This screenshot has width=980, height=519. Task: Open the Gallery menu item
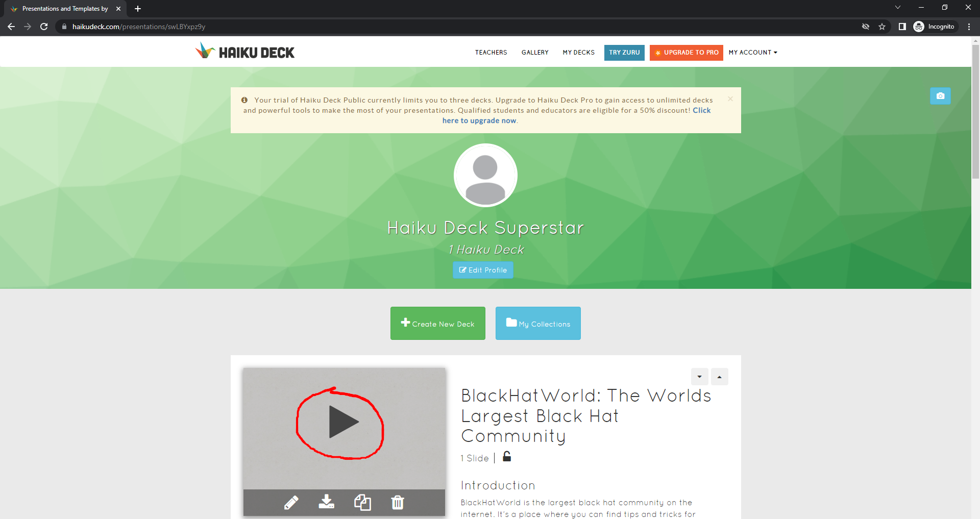click(x=535, y=53)
